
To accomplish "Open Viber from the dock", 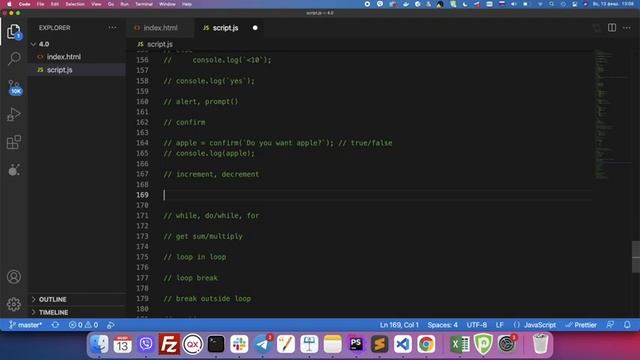I will (146, 344).
